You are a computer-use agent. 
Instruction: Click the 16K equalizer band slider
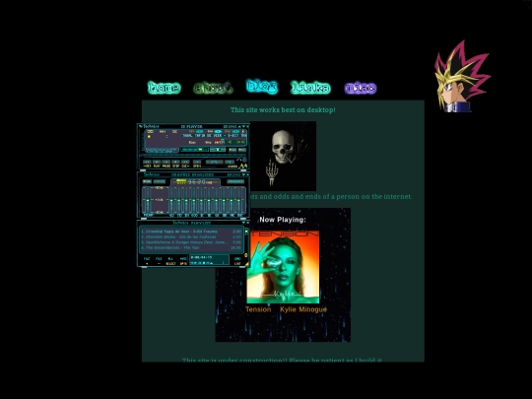pos(238,200)
